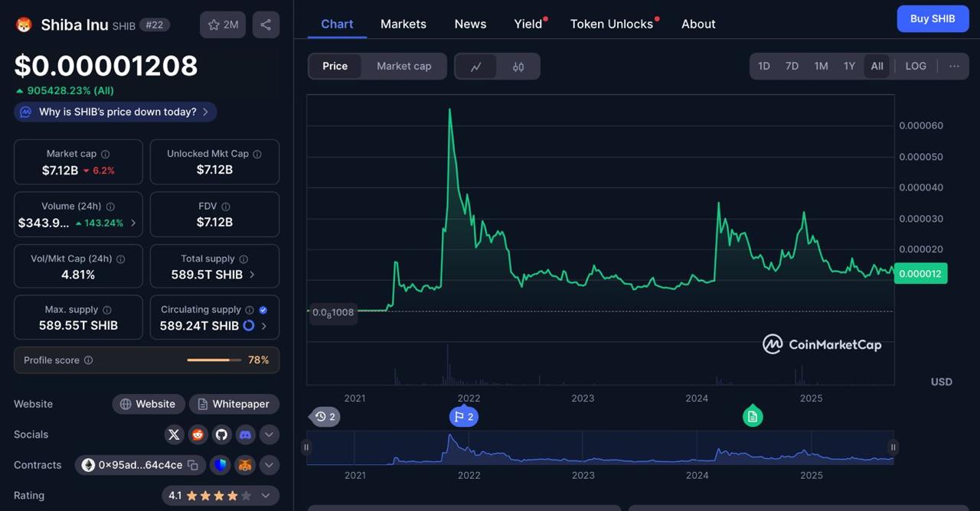Open the Reddit social icon
980x511 pixels.
198,435
